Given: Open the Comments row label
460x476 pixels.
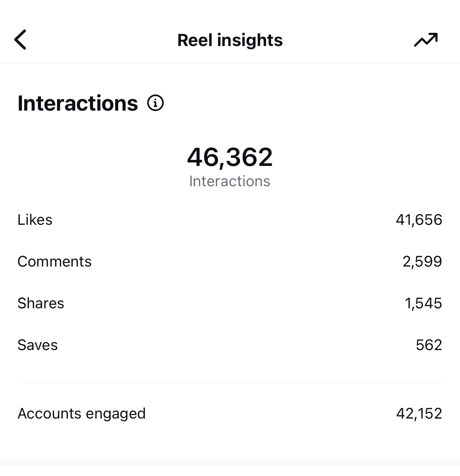Looking at the screenshot, I should [55, 262].
